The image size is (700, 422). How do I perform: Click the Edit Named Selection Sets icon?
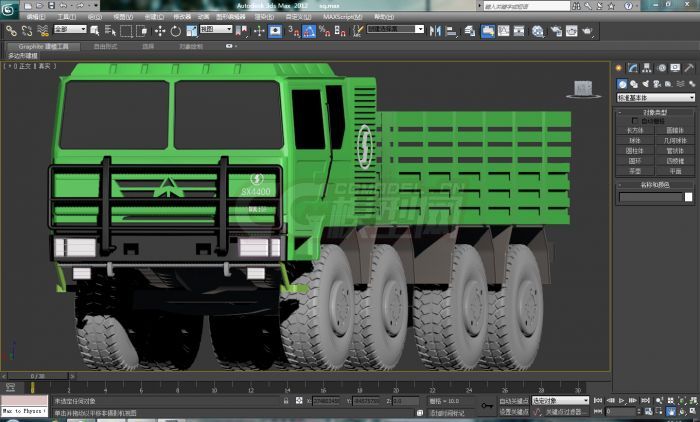coord(358,31)
